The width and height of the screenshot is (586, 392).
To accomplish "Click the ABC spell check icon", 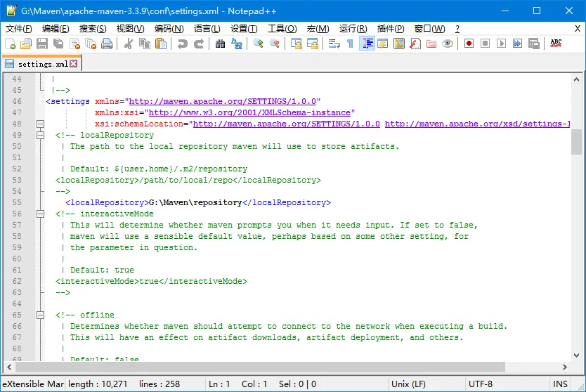I will pyautogui.click(x=556, y=44).
